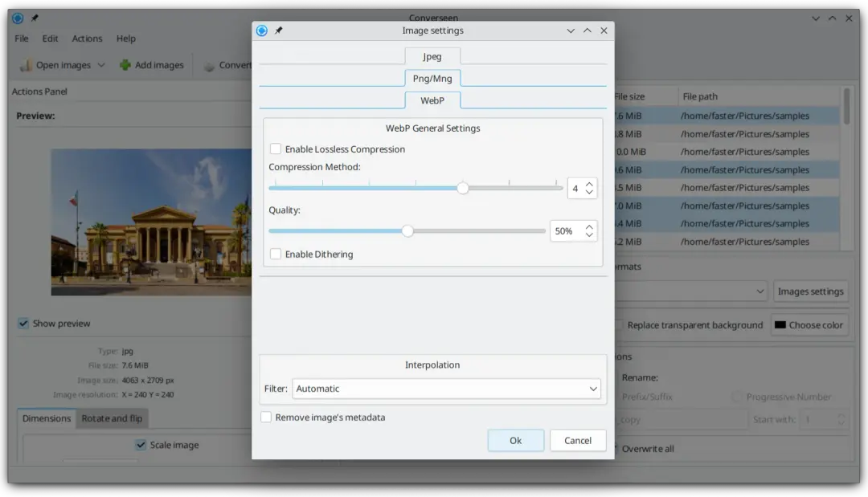The height and width of the screenshot is (497, 868).
Task: Decrease Quality value with down arrow
Action: [x=589, y=235]
